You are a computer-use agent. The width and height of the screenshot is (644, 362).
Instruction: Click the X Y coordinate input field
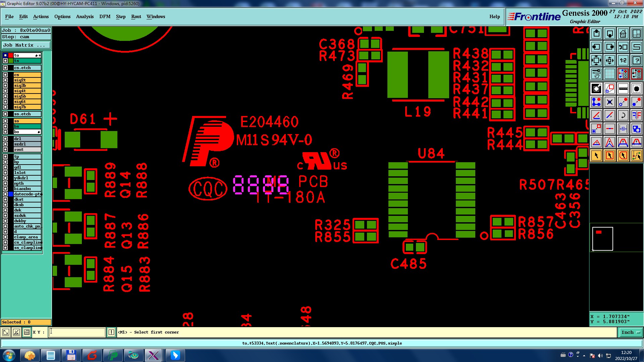point(77,332)
